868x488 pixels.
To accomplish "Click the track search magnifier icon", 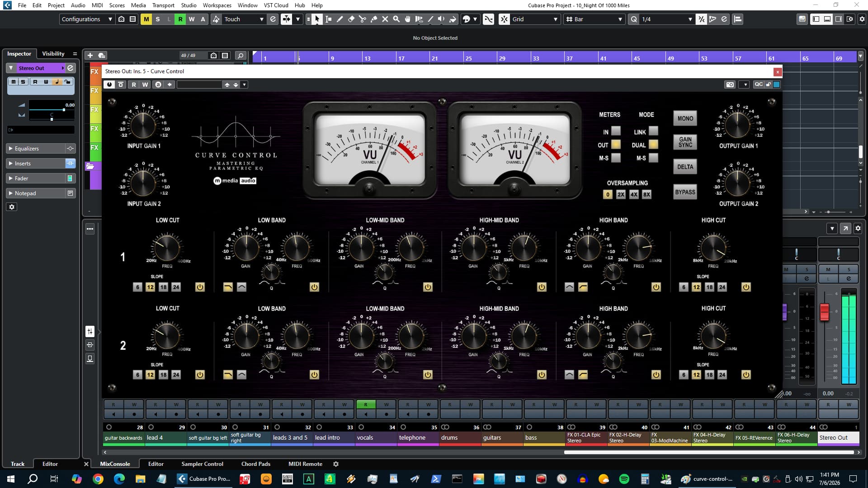I will tap(241, 55).
